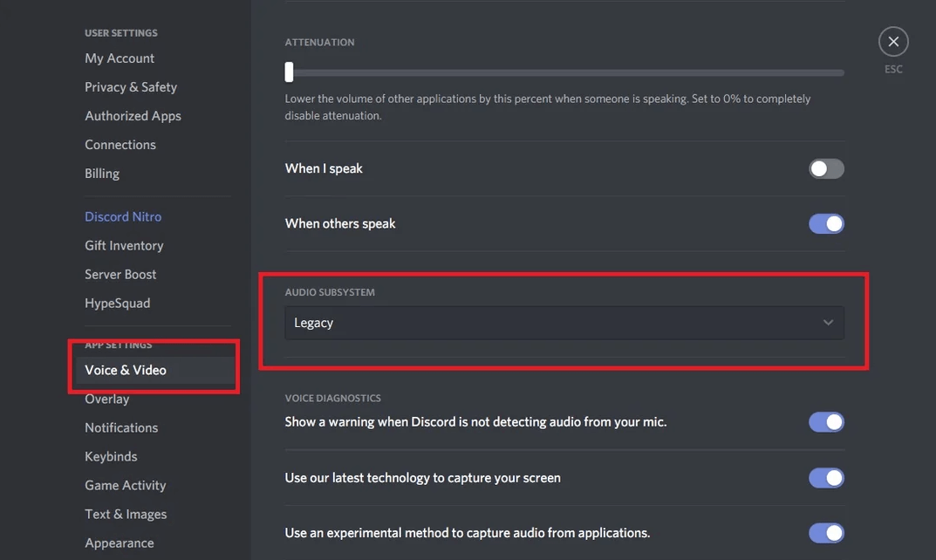Expand the Audio Subsystem dropdown arrow
The height and width of the screenshot is (560, 936).
point(828,323)
